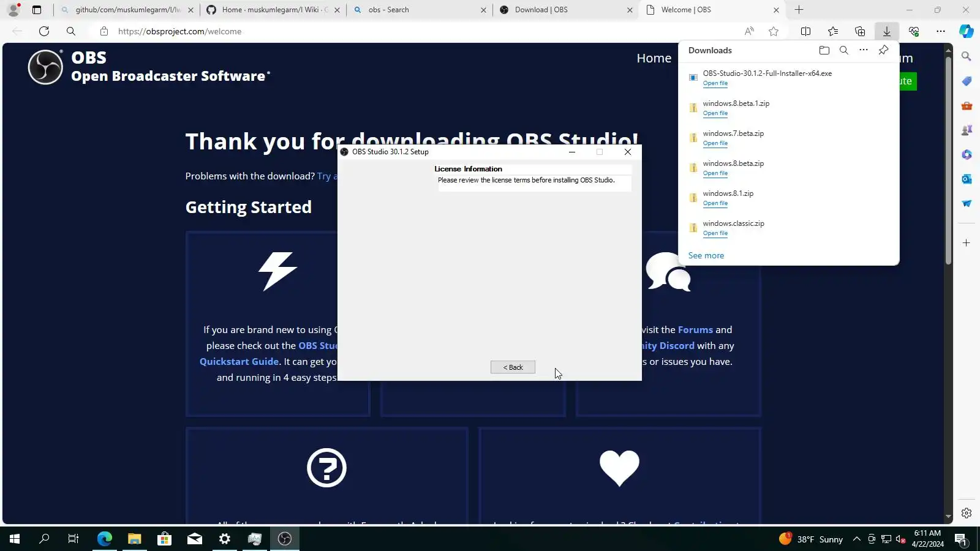Open file OBS-Studio-30.1.2-Full-Installer-x64.exe

tap(715, 83)
